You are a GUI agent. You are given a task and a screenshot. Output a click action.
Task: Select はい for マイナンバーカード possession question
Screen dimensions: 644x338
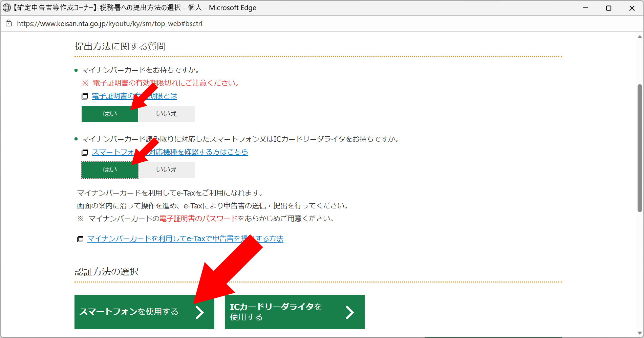pos(110,114)
